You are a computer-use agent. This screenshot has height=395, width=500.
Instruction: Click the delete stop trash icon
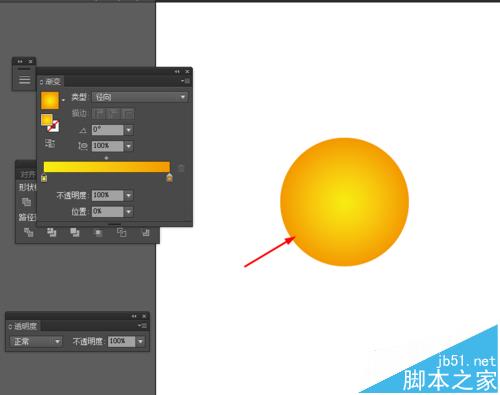tap(181, 168)
